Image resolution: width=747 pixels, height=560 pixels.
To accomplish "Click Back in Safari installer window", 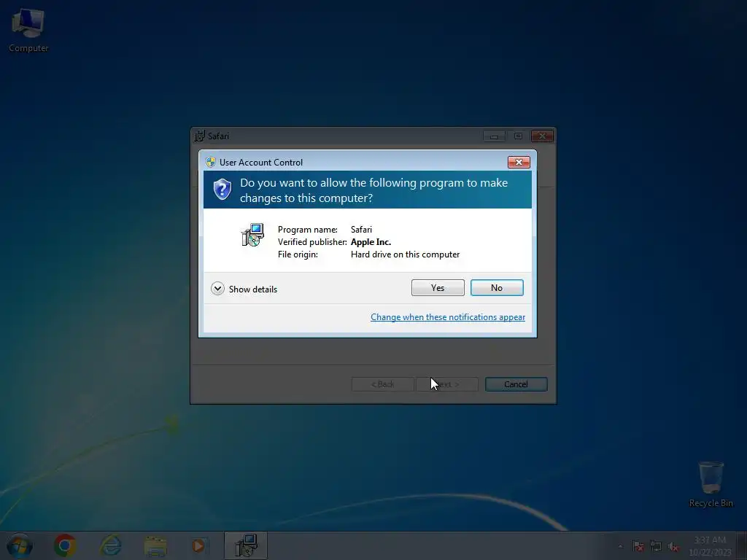I will click(382, 384).
